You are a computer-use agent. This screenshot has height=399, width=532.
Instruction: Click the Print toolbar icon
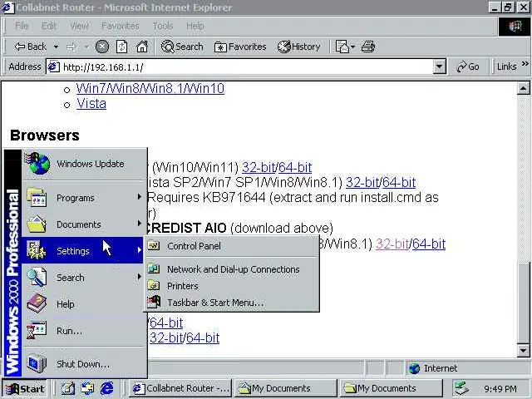pos(367,47)
